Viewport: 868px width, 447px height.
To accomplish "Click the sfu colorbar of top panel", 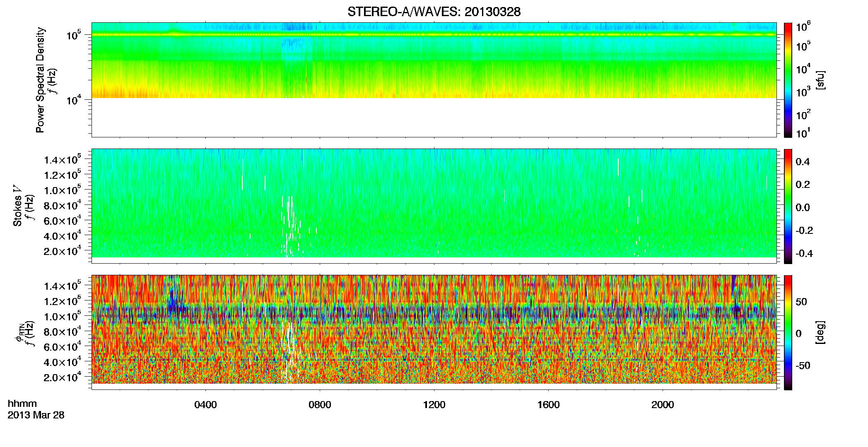I will pyautogui.click(x=788, y=80).
